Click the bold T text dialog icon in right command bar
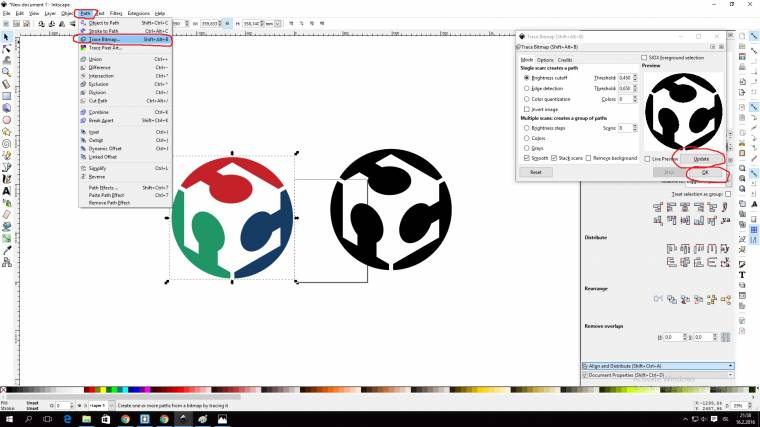Screen dimensions: 760x427 pos(742,275)
